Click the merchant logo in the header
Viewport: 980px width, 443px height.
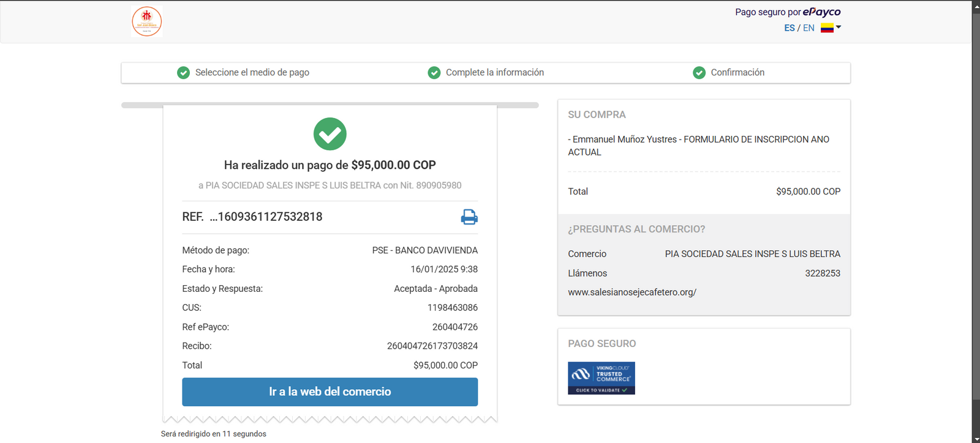pos(147,21)
